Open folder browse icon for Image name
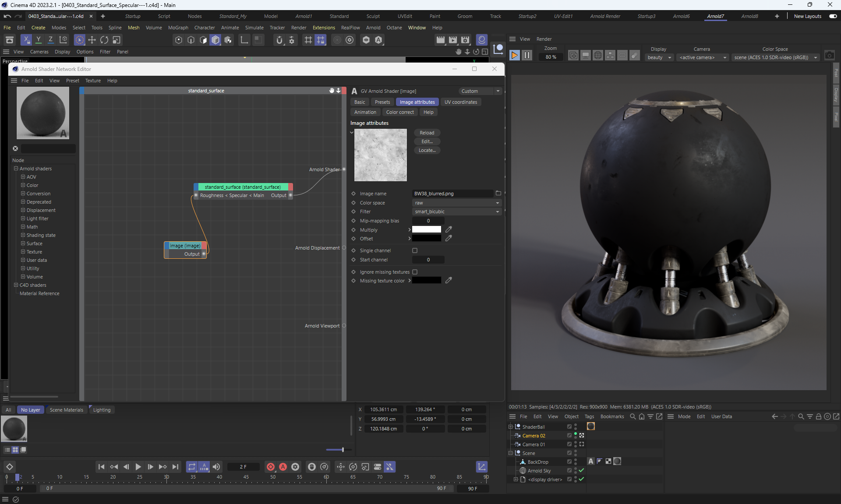This screenshot has height=504, width=841. click(498, 193)
